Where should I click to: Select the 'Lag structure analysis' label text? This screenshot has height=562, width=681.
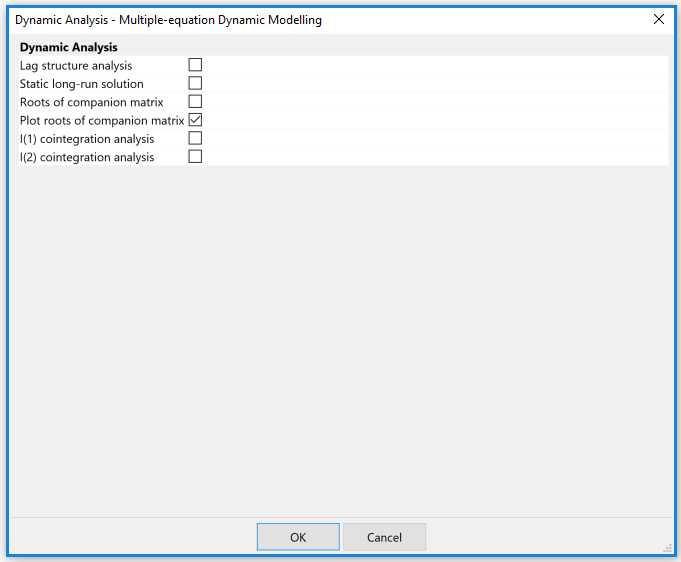coord(76,66)
